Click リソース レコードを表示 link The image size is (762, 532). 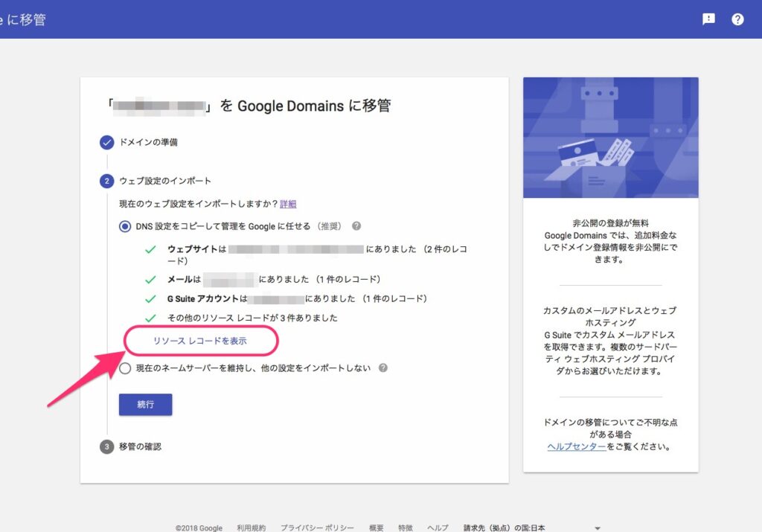(200, 341)
